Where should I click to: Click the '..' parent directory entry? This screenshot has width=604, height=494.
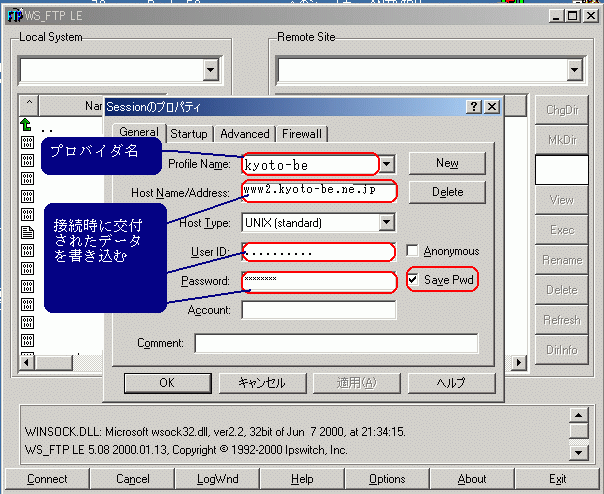(x=47, y=130)
